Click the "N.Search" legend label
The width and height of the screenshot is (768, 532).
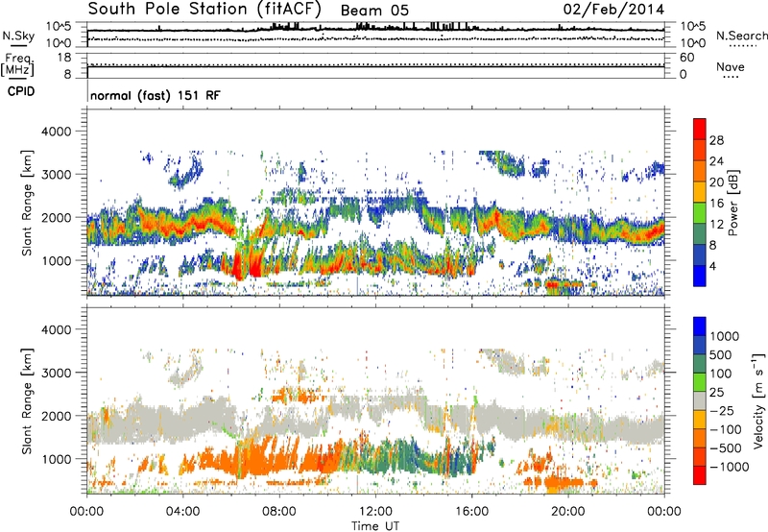coord(741,36)
